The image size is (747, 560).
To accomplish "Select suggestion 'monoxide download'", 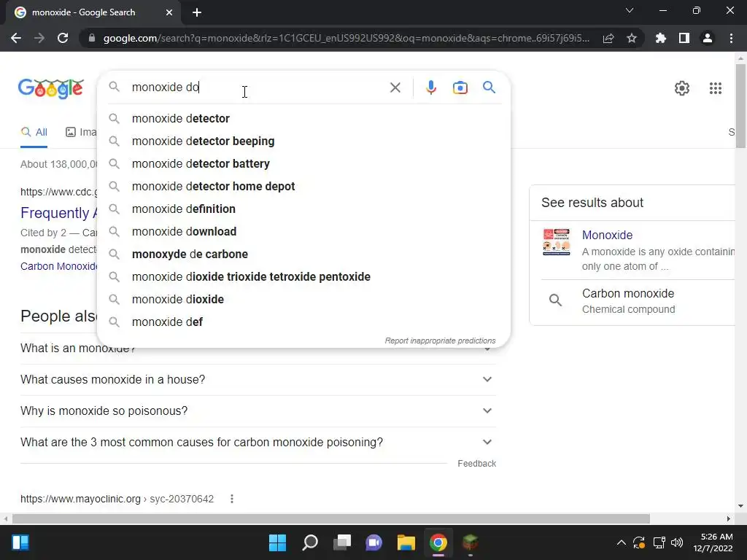I will pos(303,232).
